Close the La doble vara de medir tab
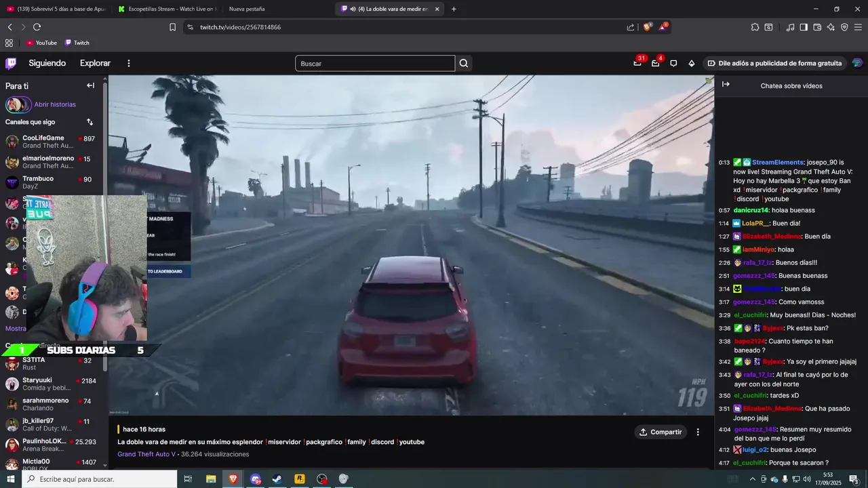 click(x=437, y=9)
